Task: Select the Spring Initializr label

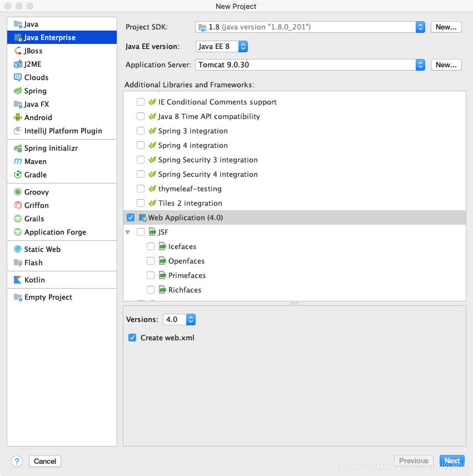Action: tap(51, 148)
